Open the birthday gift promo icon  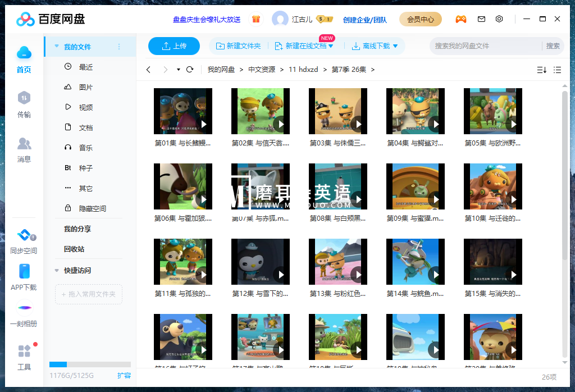(x=256, y=19)
